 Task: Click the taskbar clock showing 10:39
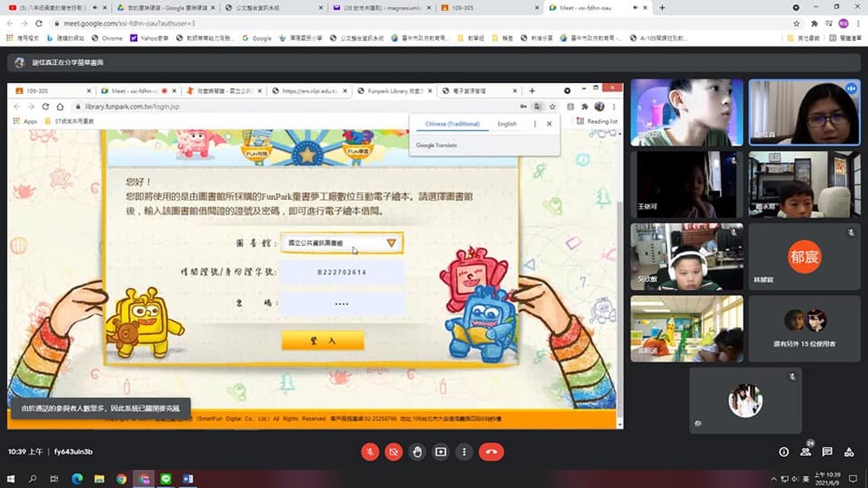pyautogui.click(x=828, y=479)
